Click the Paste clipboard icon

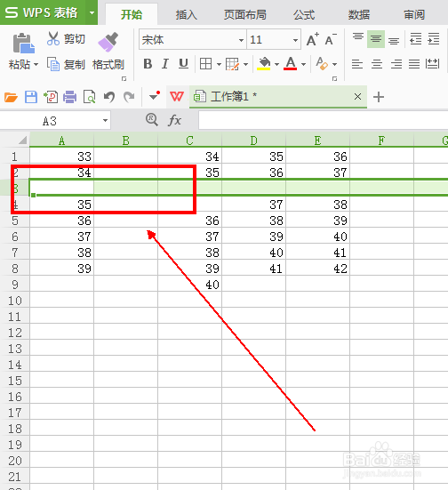[x=23, y=43]
